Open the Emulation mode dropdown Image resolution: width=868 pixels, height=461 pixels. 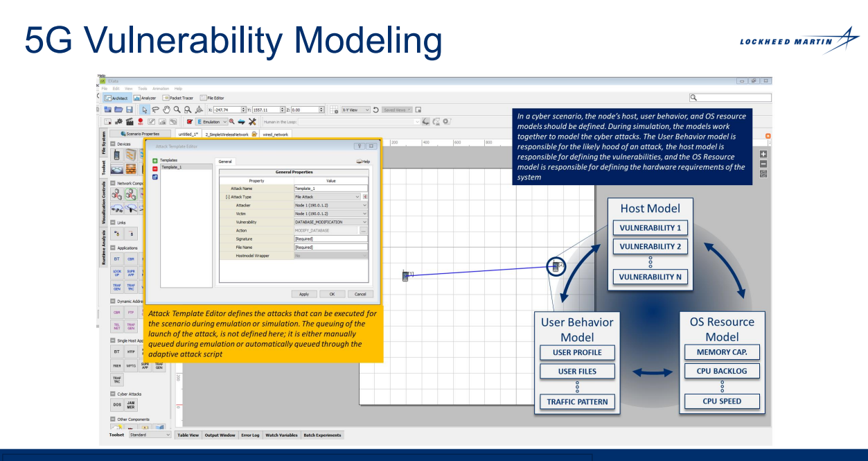211,121
